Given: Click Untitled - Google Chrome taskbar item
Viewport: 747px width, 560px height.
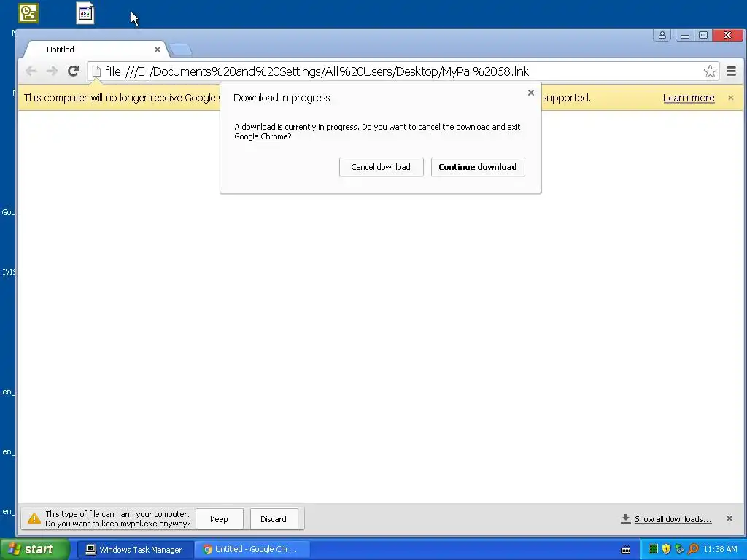Looking at the screenshot, I should click(x=252, y=550).
